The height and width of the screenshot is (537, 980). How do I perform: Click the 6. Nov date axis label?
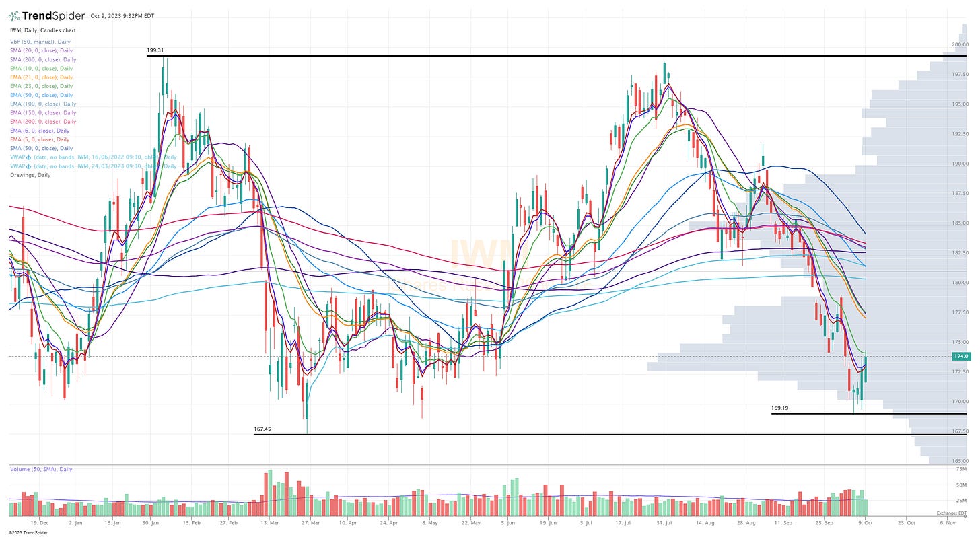[946, 522]
